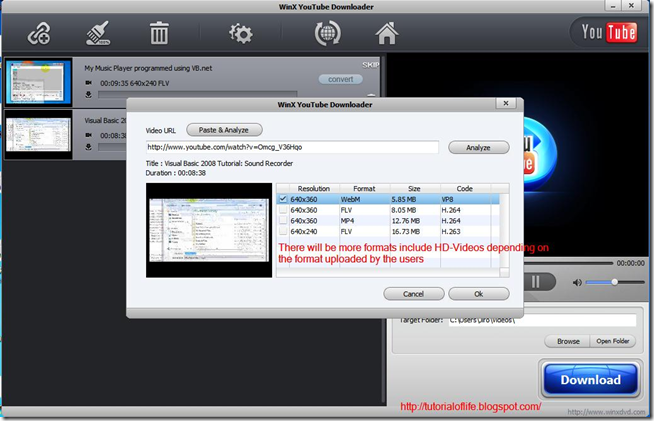The image size is (654, 421).
Task: Click the pause playback button
Action: (x=535, y=282)
